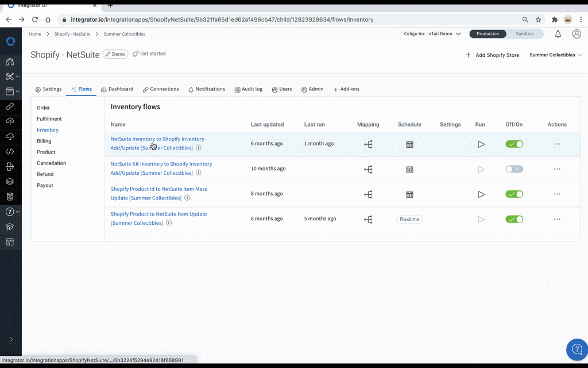This screenshot has width=588, height=368.
Task: Switch to the Connections tab
Action: [161, 89]
